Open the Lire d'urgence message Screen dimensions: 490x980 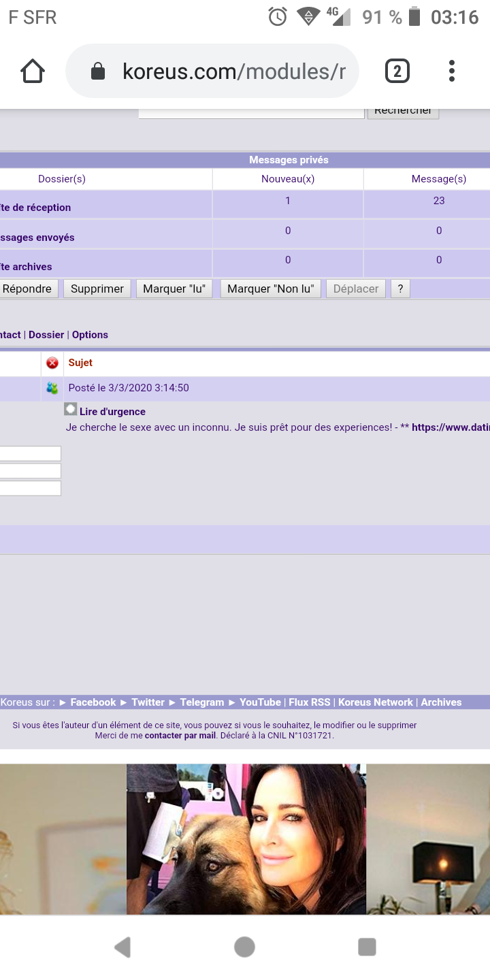112,412
